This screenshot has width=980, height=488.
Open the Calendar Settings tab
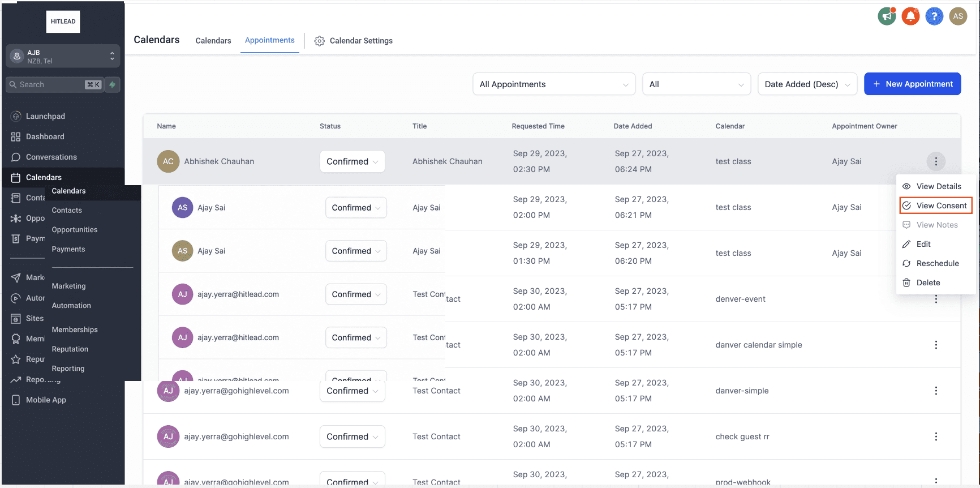pyautogui.click(x=354, y=41)
